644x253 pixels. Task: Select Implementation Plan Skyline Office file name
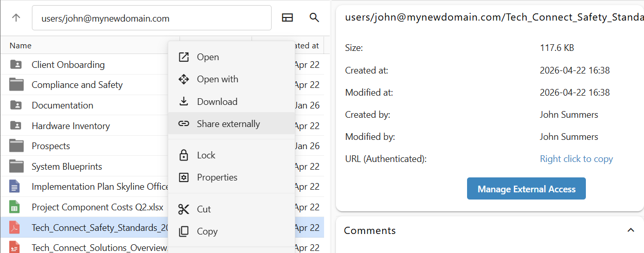pos(100,187)
